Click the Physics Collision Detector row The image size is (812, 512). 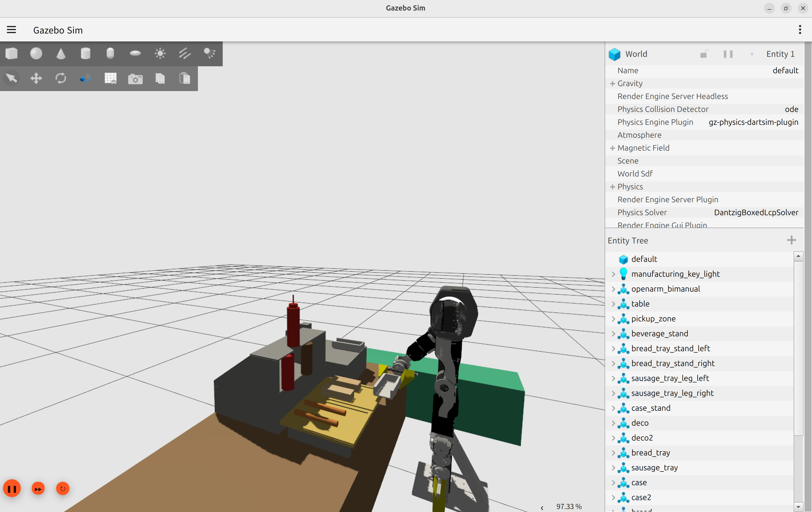pyautogui.click(x=704, y=109)
